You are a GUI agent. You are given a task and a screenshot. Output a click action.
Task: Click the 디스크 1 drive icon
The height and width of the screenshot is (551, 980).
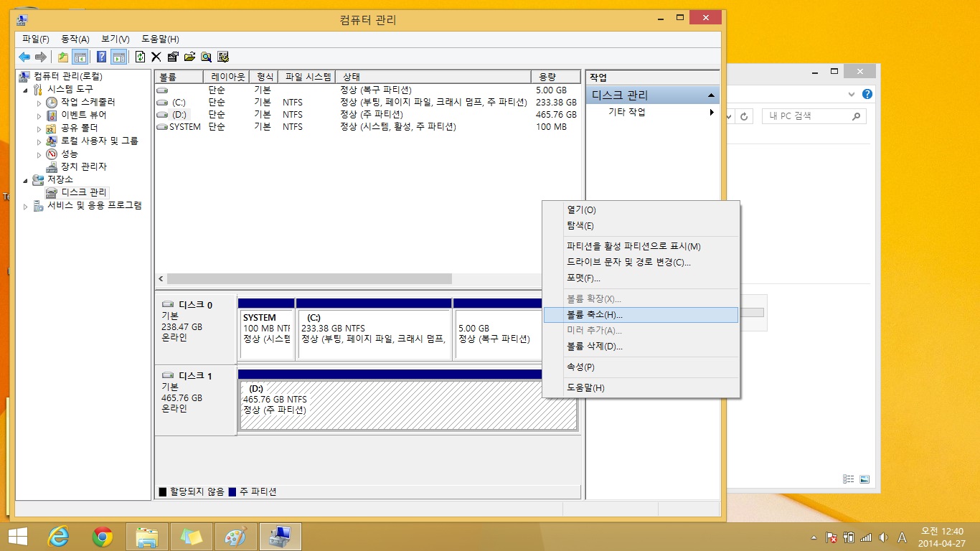pyautogui.click(x=168, y=375)
